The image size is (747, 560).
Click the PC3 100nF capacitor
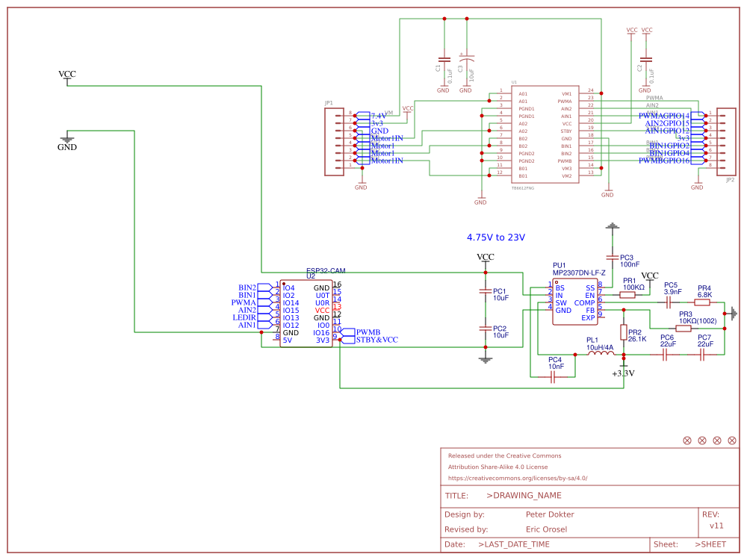(613, 257)
